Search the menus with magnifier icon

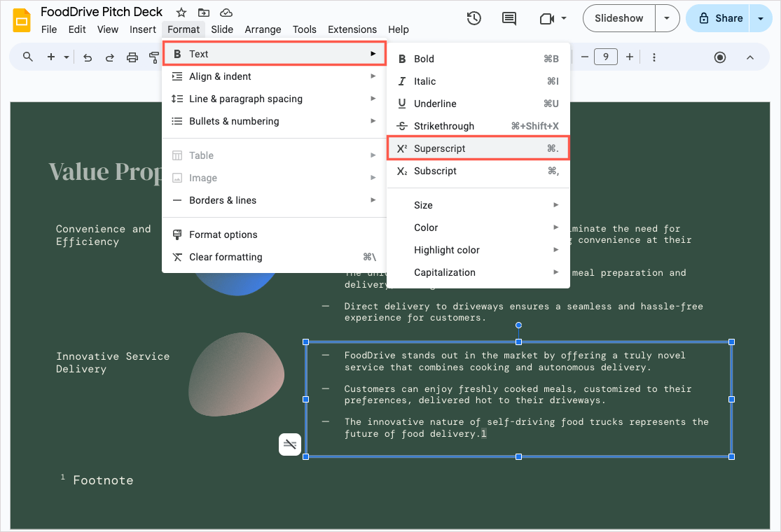click(x=28, y=57)
